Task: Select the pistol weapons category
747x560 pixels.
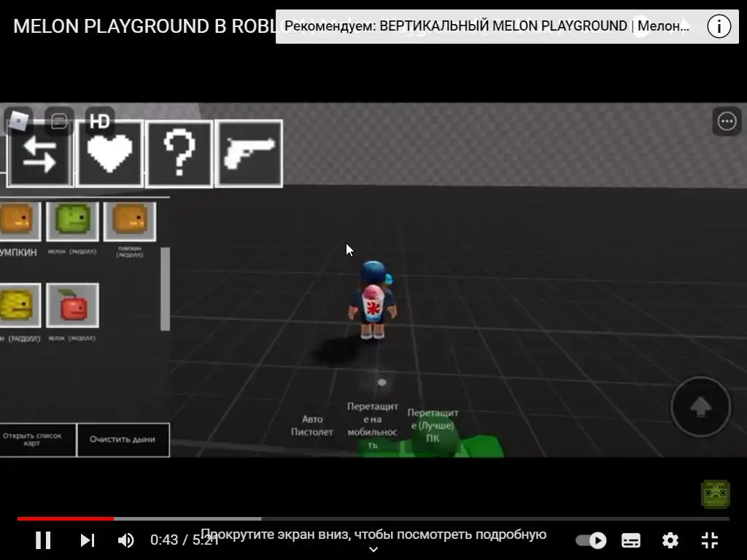Action: (249, 154)
